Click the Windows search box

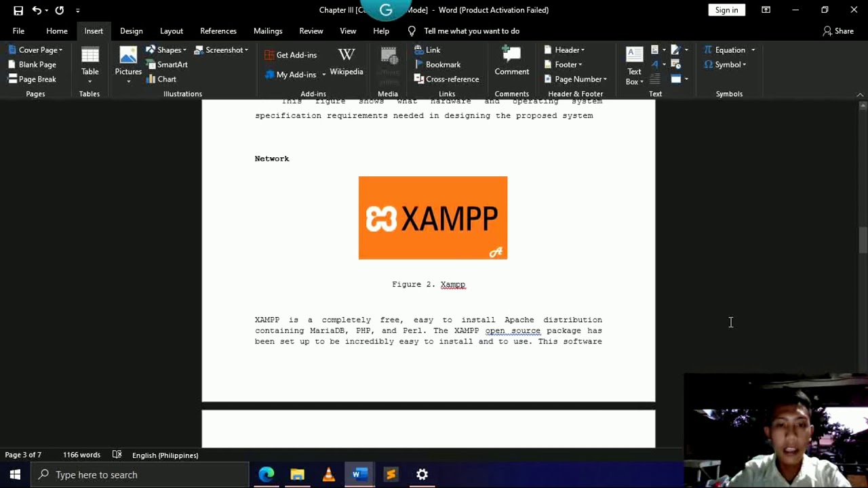(140, 475)
